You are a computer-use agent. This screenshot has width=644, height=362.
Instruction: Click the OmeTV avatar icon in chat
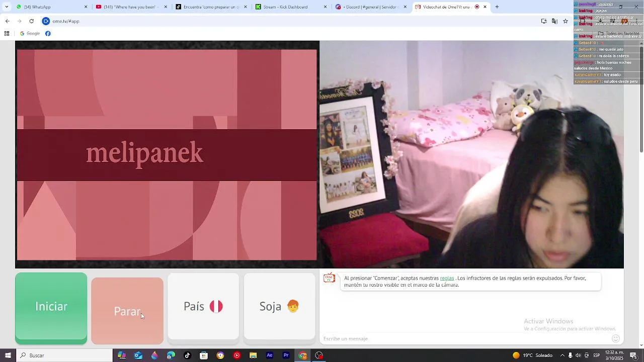[x=330, y=278]
